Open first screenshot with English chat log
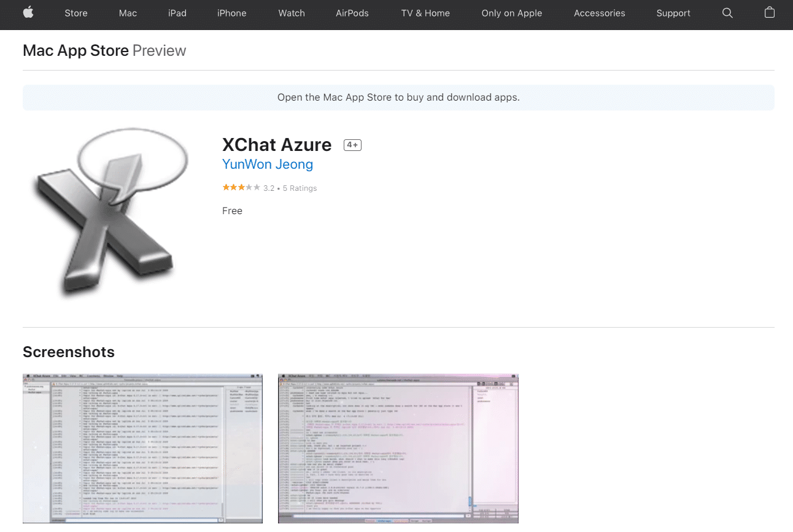The width and height of the screenshot is (793, 532). (142, 449)
